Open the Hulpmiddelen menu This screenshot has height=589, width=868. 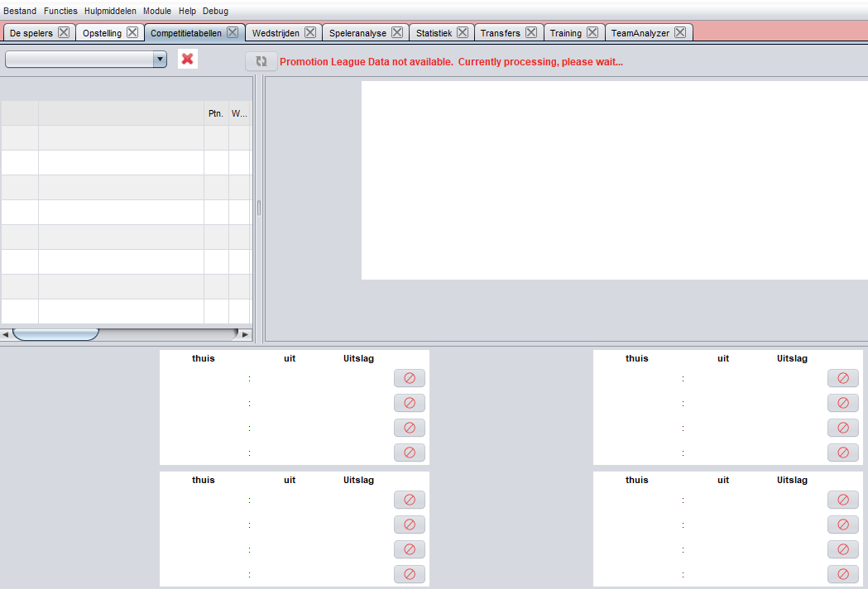pos(110,11)
